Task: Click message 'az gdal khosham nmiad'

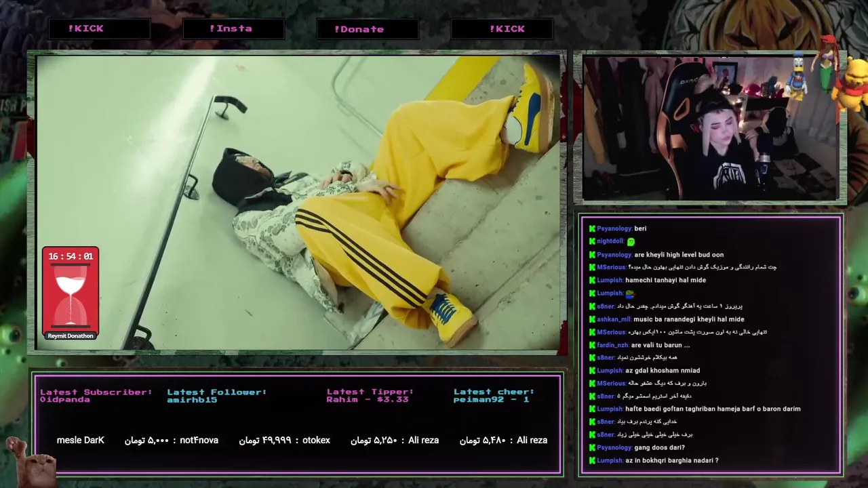Action: pos(663,371)
